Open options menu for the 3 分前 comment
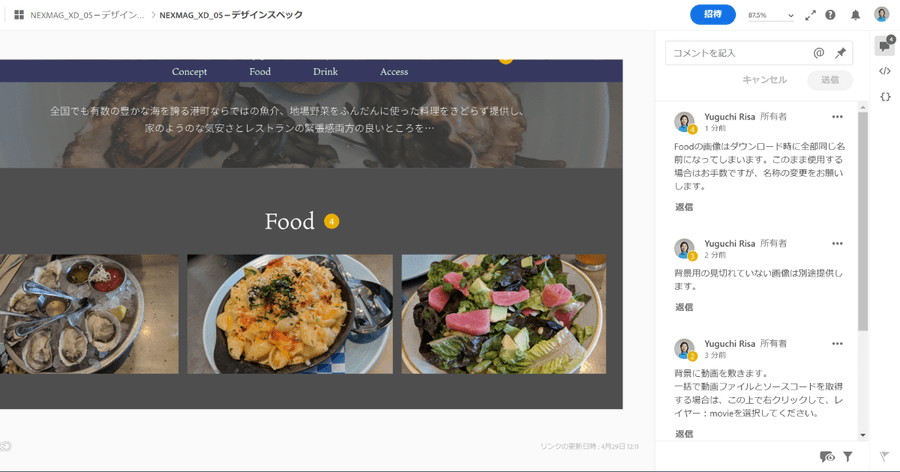Screen dimensions: 900x472 pyautogui.click(x=837, y=343)
